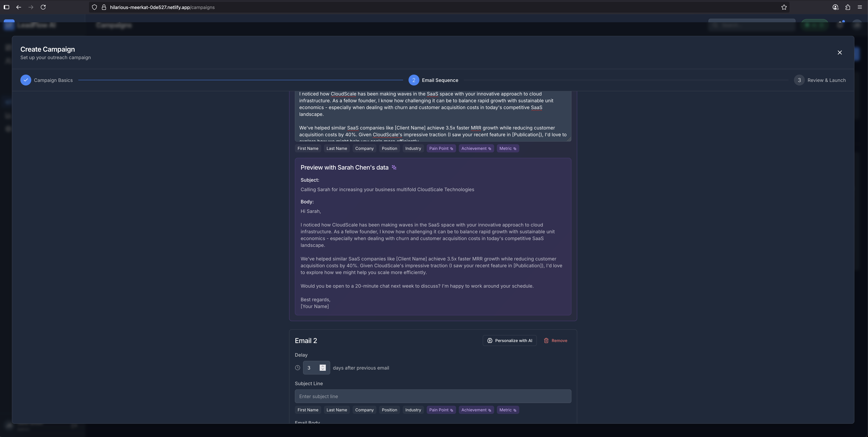The height and width of the screenshot is (437, 868).
Task: Bookmark page with star icon
Action: click(x=784, y=7)
